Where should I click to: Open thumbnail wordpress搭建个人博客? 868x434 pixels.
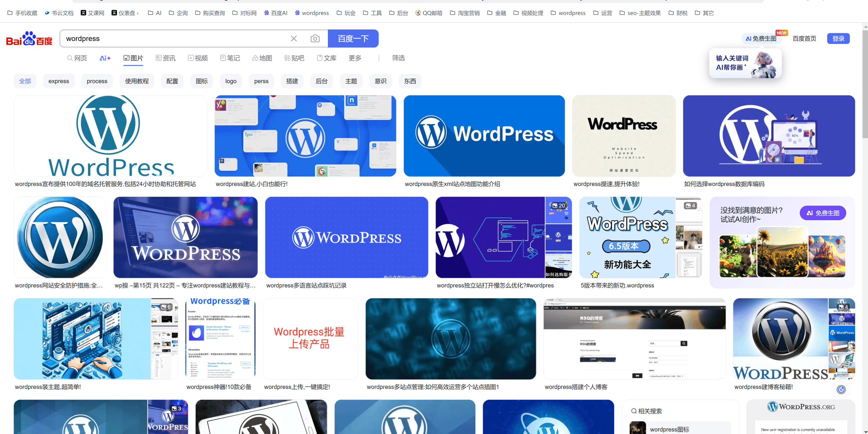pos(634,339)
